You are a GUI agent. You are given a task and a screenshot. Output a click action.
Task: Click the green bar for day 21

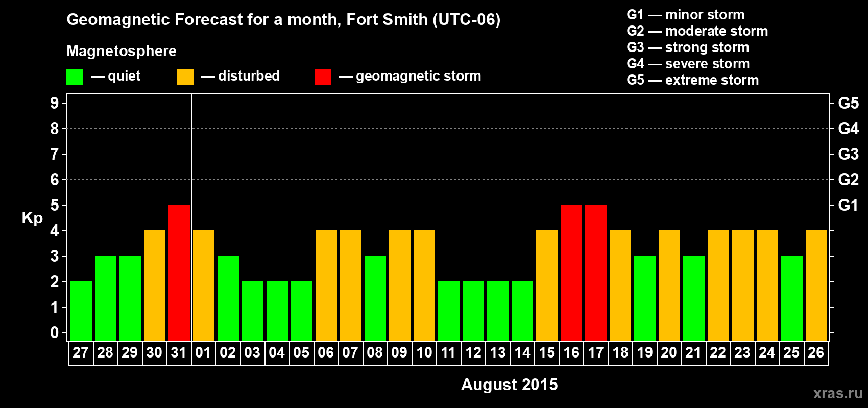694,298
